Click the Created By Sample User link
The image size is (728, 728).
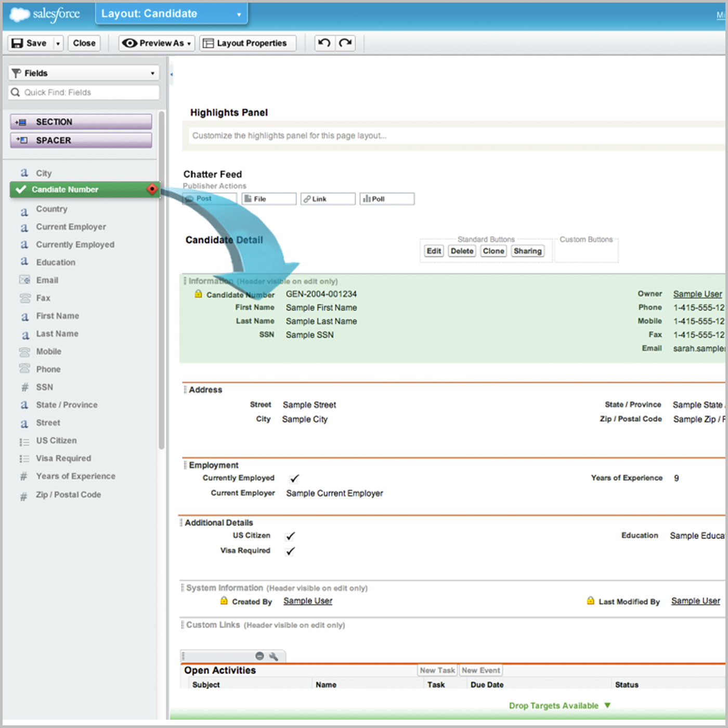308,601
